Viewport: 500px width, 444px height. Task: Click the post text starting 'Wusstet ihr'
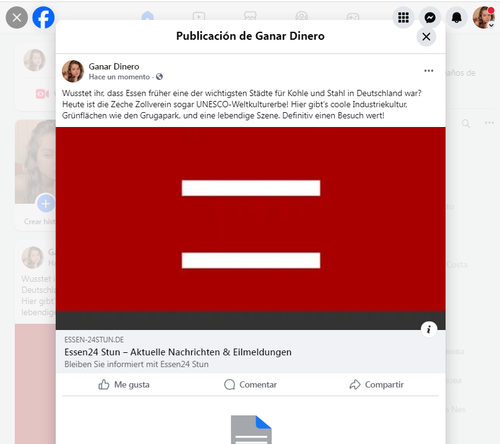coord(242,104)
